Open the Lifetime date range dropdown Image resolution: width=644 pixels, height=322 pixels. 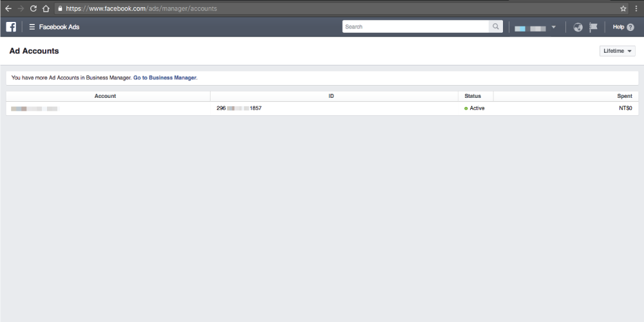point(618,51)
